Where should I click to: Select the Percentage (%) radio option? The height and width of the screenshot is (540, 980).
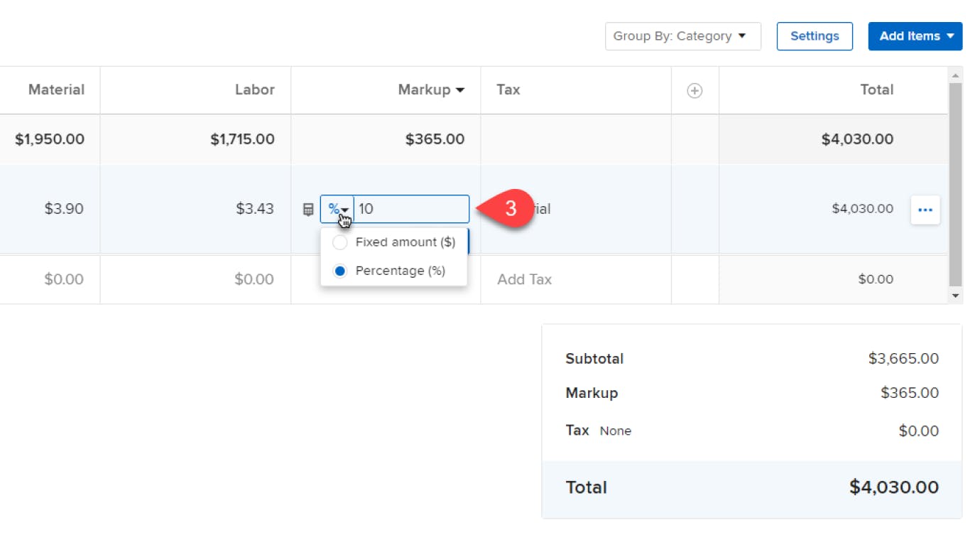[340, 271]
